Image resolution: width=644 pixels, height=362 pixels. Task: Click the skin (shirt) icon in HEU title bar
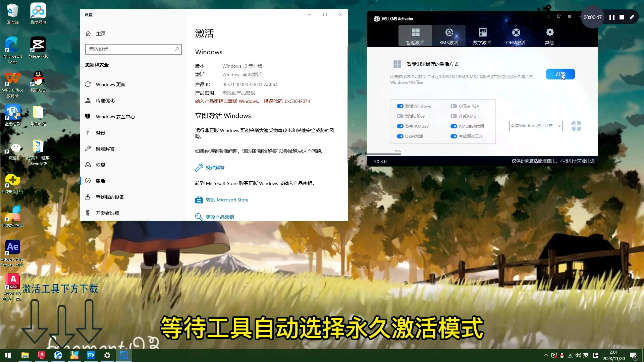[559, 16]
